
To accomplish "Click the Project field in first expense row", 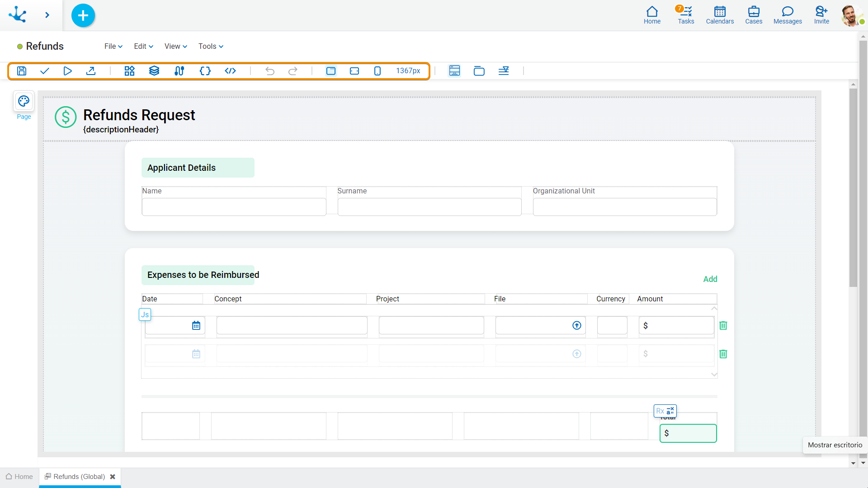I will (431, 326).
